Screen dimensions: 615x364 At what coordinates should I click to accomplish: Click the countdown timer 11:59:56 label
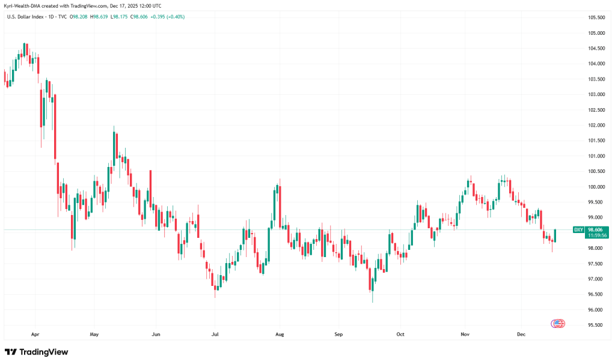click(598, 235)
